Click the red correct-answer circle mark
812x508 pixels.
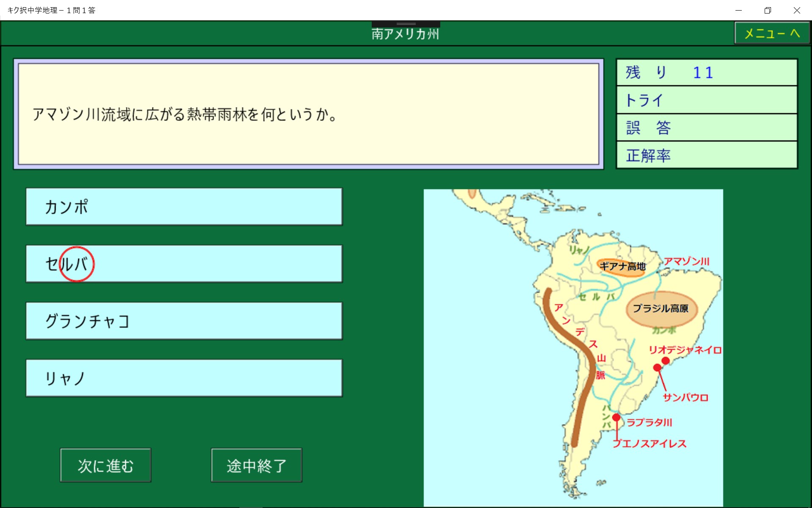[x=77, y=264]
